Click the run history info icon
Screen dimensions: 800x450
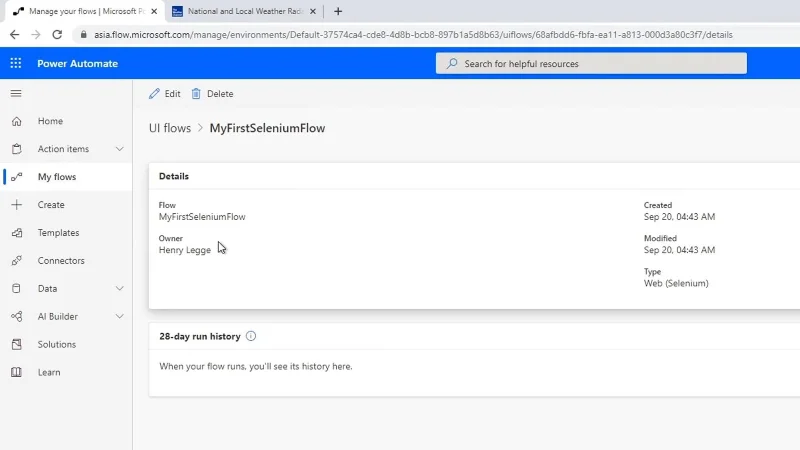click(x=251, y=336)
